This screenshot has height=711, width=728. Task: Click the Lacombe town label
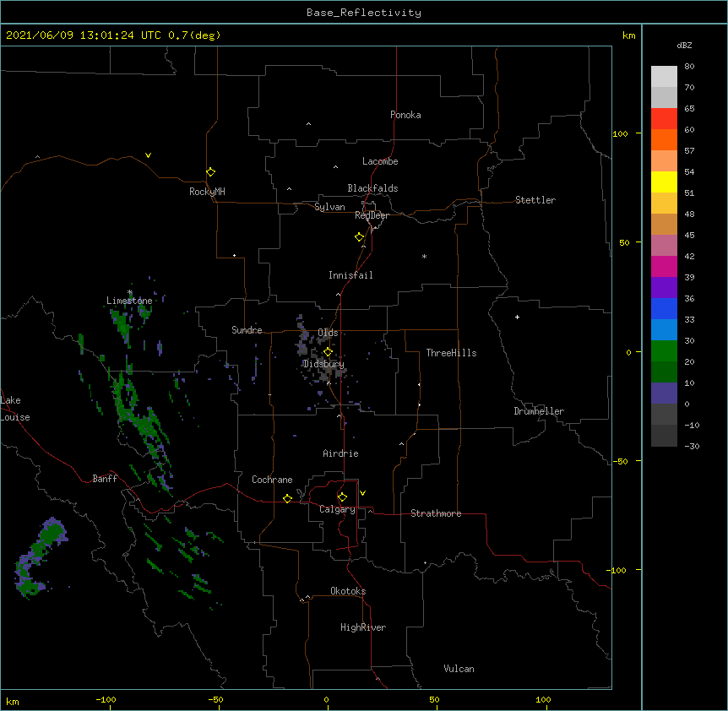[x=380, y=161]
